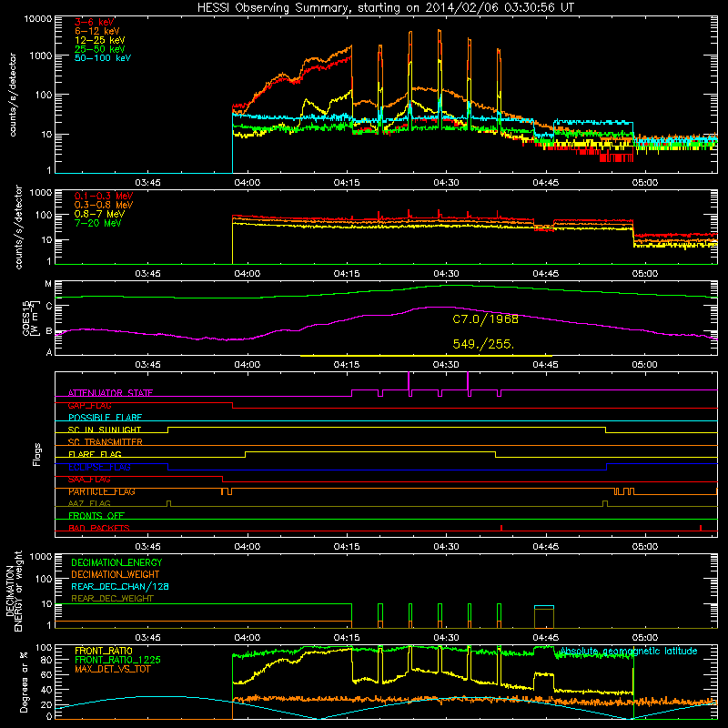Click the red BAD_PACKETS tick near 04:38
This screenshot has height=728, width=728.
point(501,528)
